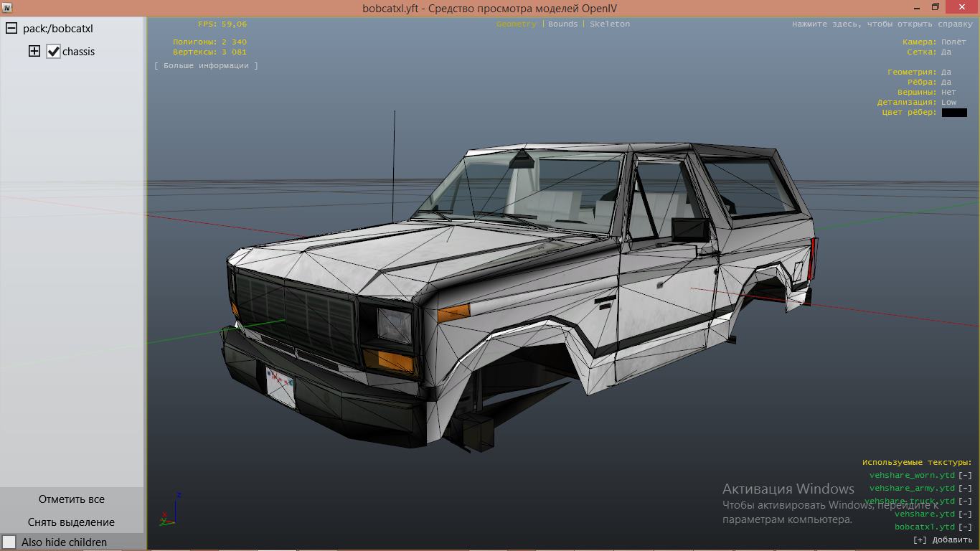Click the XYZ axis gizmo
Screen dimensions: 980x551
tap(169, 509)
